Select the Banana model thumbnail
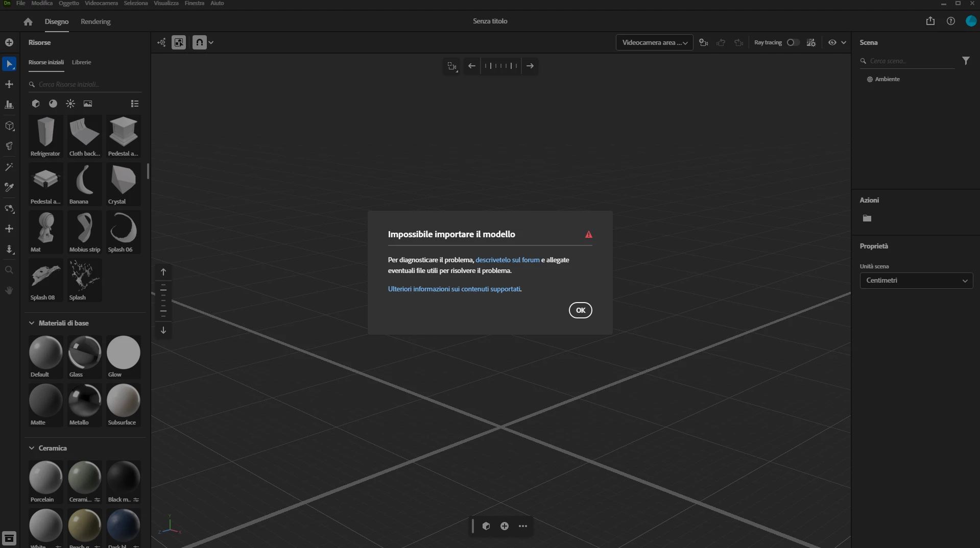Screen dimensions: 980x548 pos(84,184)
